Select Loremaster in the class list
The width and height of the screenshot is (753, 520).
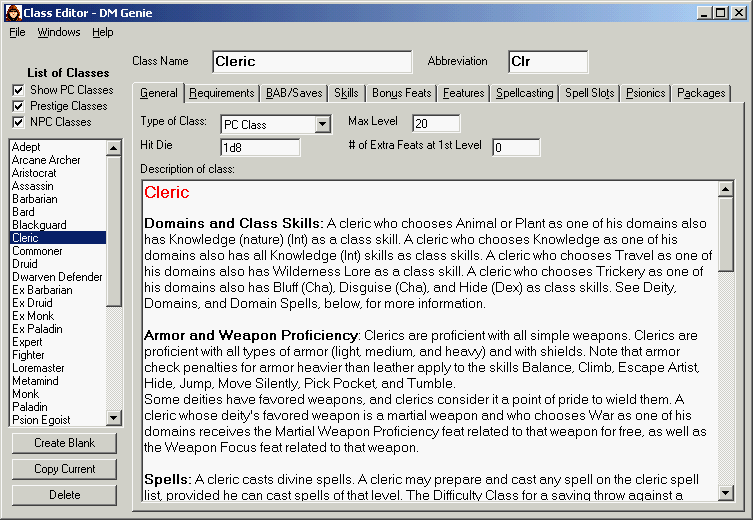click(58, 367)
